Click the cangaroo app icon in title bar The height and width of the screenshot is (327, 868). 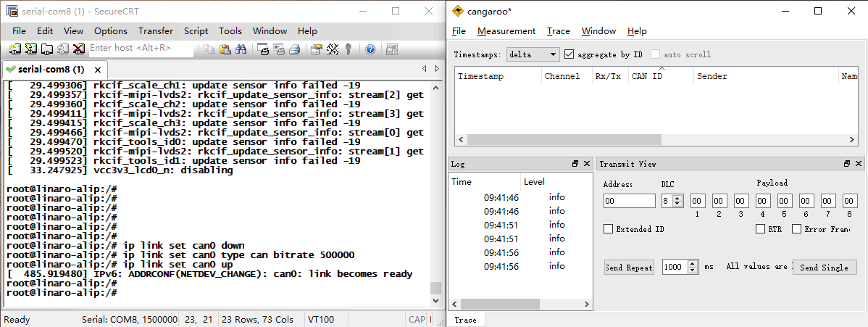(x=457, y=11)
